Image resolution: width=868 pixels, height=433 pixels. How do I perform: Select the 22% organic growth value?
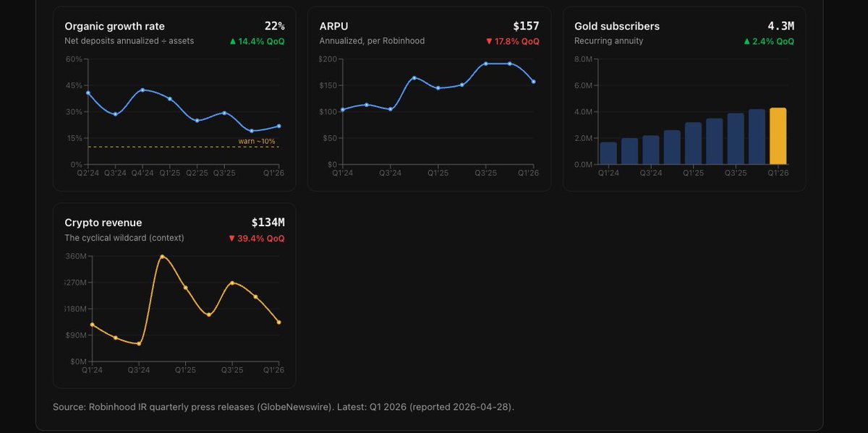click(x=274, y=26)
